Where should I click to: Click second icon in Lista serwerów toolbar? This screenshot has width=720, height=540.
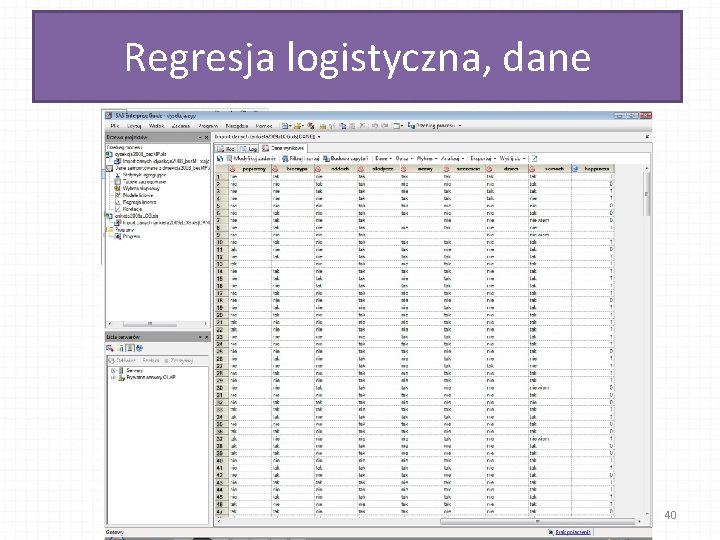click(120, 348)
